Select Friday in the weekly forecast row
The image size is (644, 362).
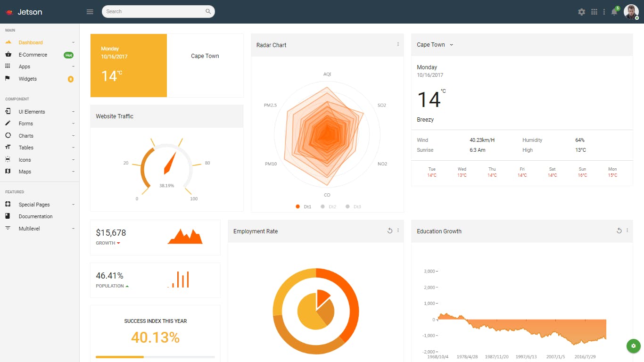coord(521,172)
